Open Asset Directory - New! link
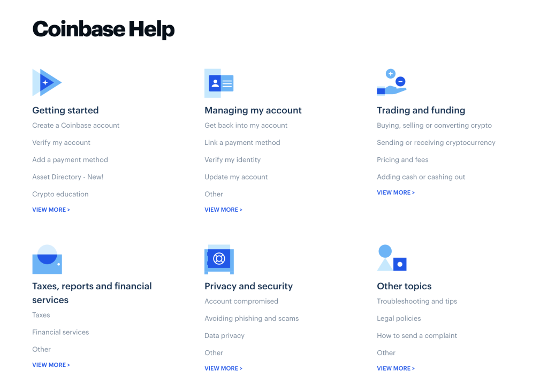 (68, 177)
